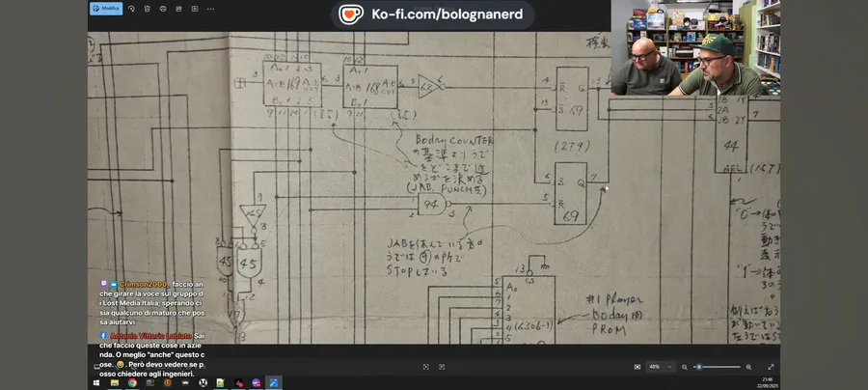Click the webcam overlay of two men
The image size is (868, 390).
pos(695,47)
